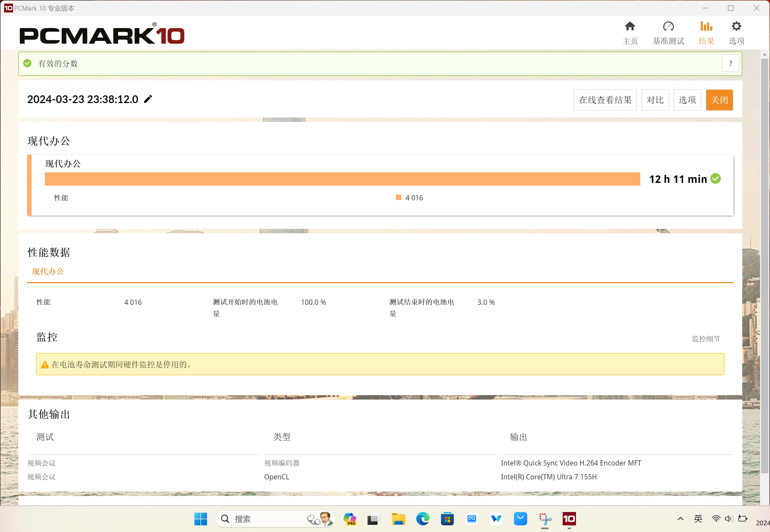Launch Microsoft Edge from the taskbar
This screenshot has height=532, width=770.
click(422, 519)
